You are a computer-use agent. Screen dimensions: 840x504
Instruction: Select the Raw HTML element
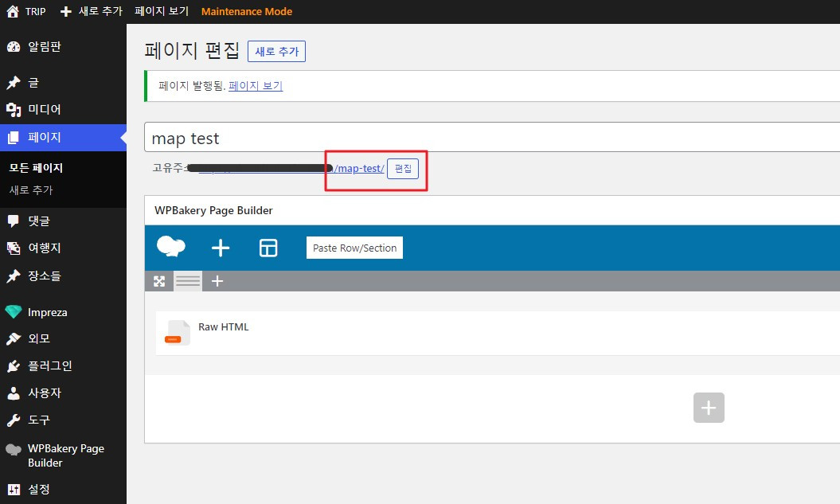coord(498,333)
